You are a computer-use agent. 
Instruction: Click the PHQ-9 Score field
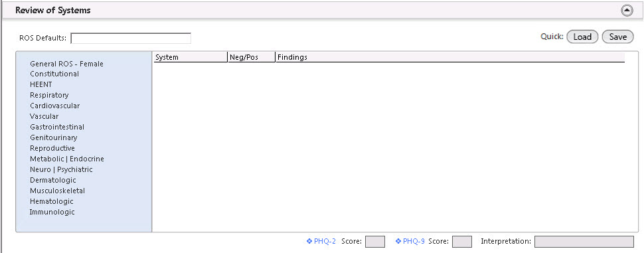point(462,242)
